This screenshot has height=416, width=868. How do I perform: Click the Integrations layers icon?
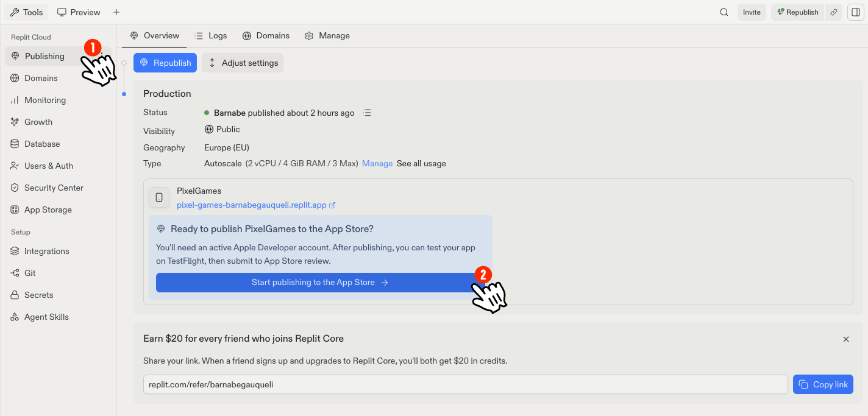point(15,251)
